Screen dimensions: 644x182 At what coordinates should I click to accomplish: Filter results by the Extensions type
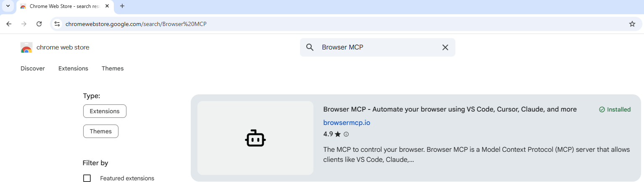pyautogui.click(x=105, y=111)
